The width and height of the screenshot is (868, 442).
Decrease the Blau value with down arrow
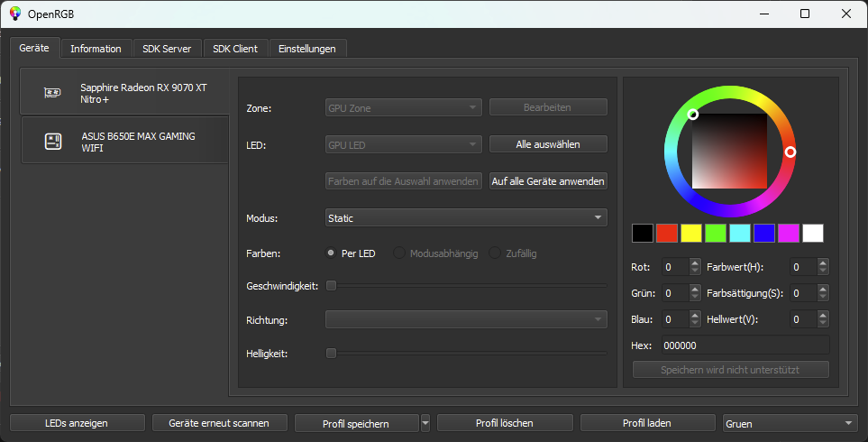695,324
